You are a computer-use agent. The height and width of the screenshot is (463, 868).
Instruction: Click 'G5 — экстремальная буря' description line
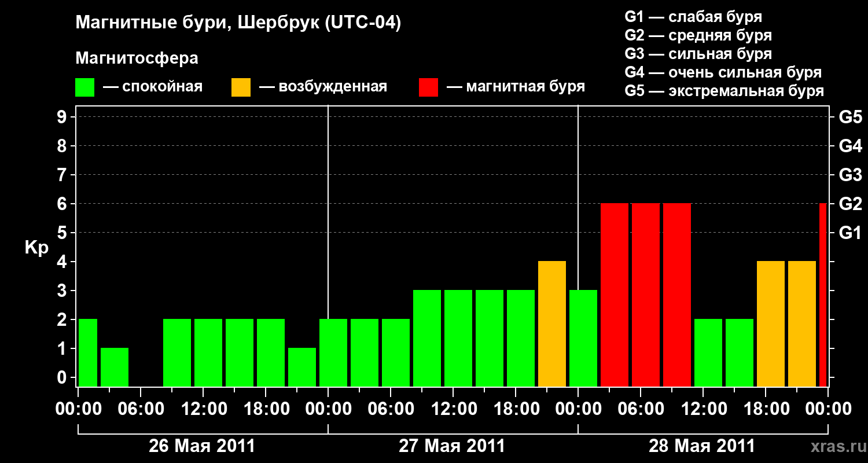point(724,91)
